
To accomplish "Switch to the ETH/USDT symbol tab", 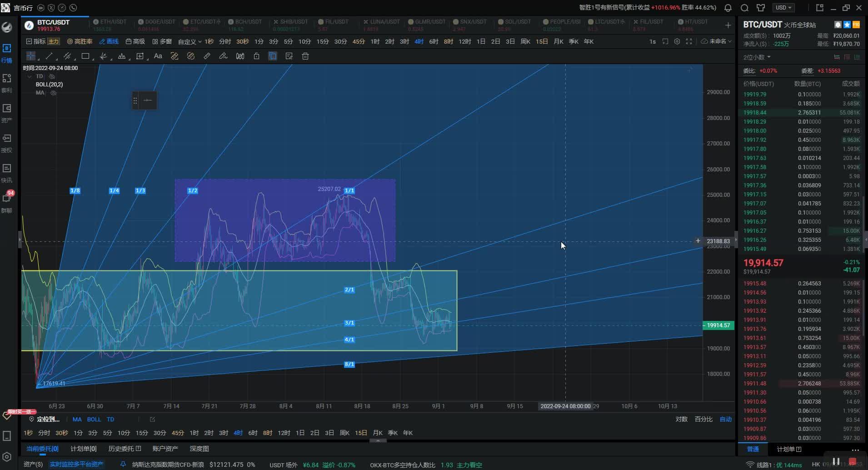I will click(110, 25).
